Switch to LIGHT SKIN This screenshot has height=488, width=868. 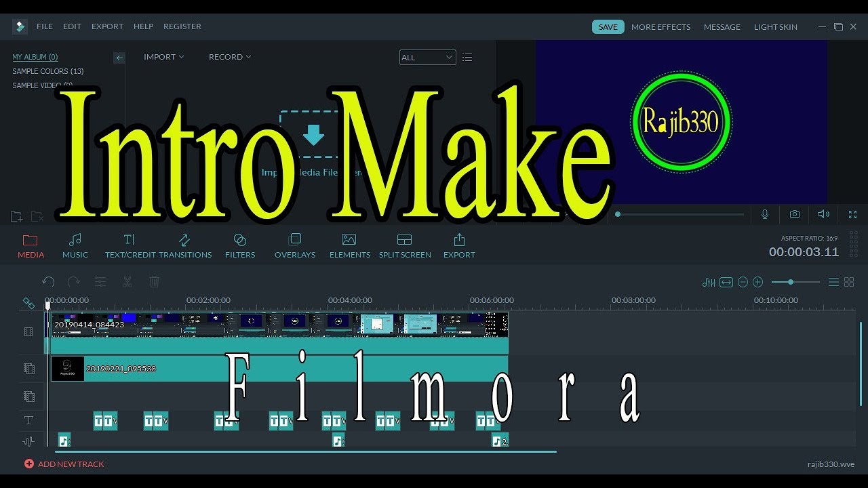[776, 27]
